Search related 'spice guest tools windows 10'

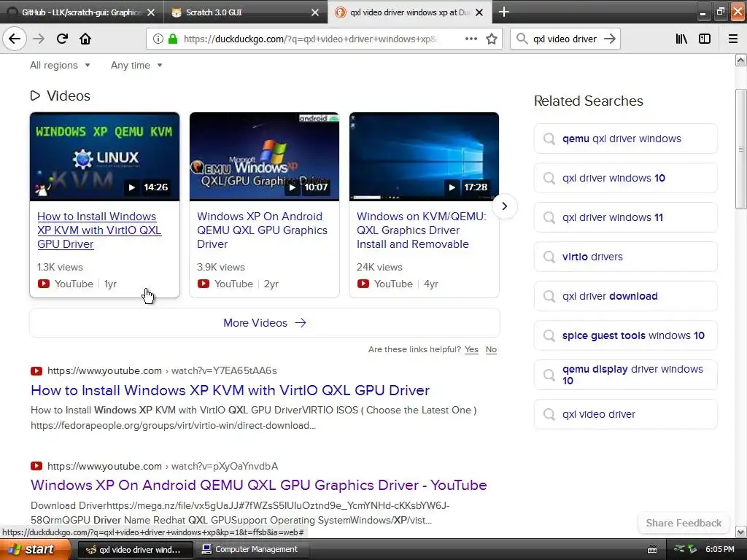coord(625,335)
